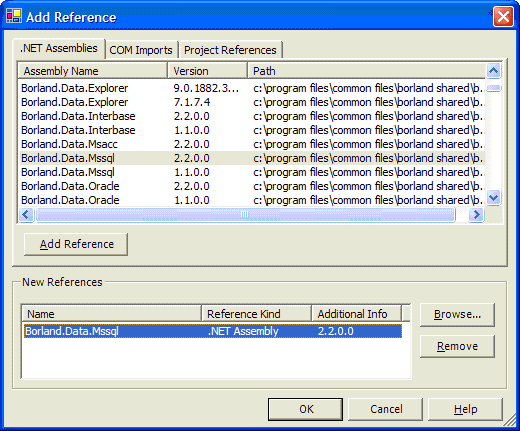Image resolution: width=520 pixels, height=431 pixels.
Task: Click the 2.2.0.0 value in Additional Info column
Action: 336,331
